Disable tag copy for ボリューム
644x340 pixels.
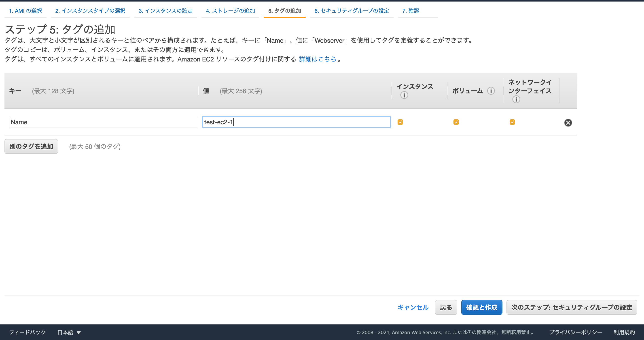pos(456,122)
